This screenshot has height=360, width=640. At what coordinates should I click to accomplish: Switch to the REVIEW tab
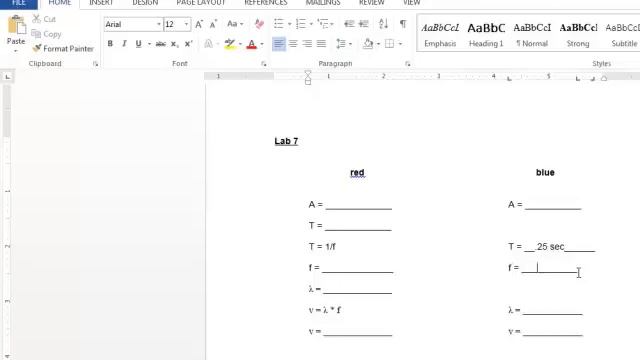371,3
